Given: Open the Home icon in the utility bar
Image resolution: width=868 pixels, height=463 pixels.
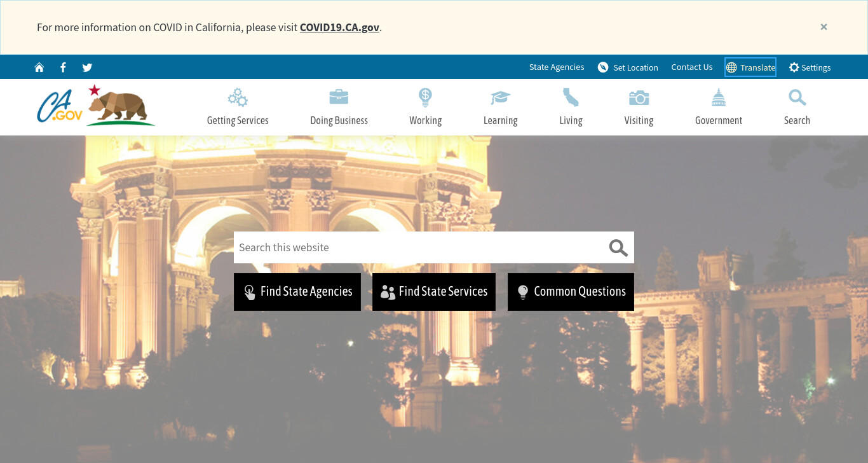Looking at the screenshot, I should pyautogui.click(x=39, y=67).
